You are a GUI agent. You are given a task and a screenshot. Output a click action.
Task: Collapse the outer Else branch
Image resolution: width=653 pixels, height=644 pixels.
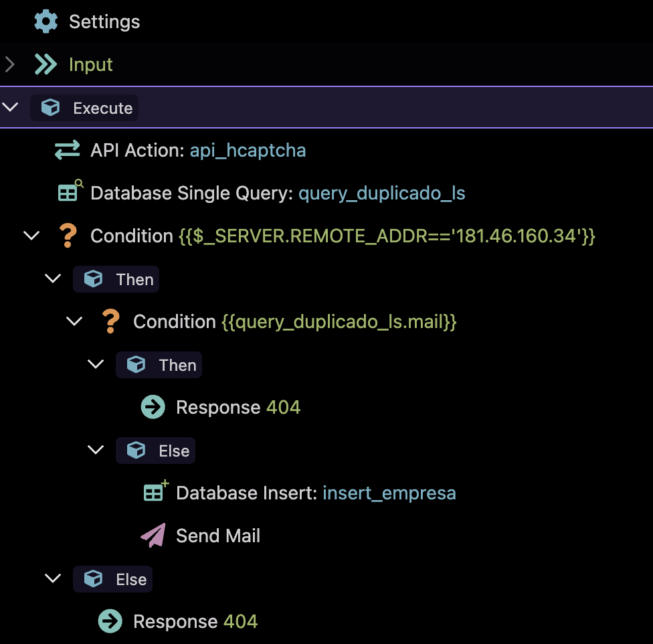(53, 578)
